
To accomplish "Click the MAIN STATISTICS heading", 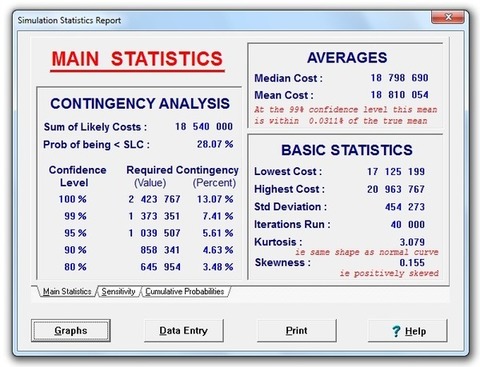I will click(137, 59).
